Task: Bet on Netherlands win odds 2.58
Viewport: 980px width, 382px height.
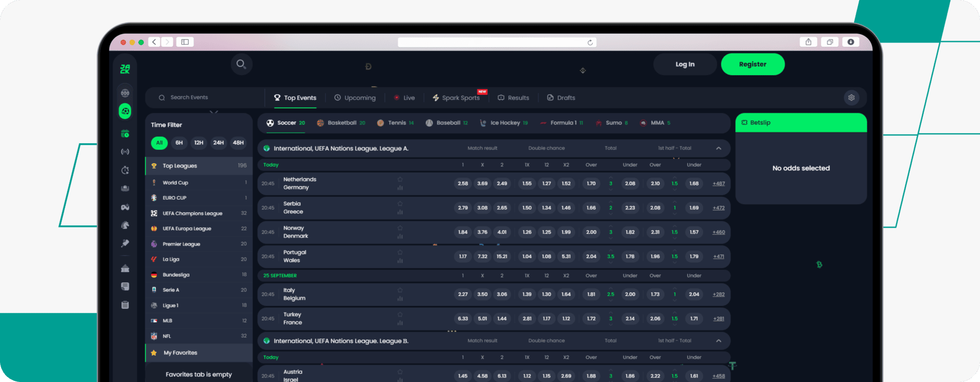Action: coord(463,183)
